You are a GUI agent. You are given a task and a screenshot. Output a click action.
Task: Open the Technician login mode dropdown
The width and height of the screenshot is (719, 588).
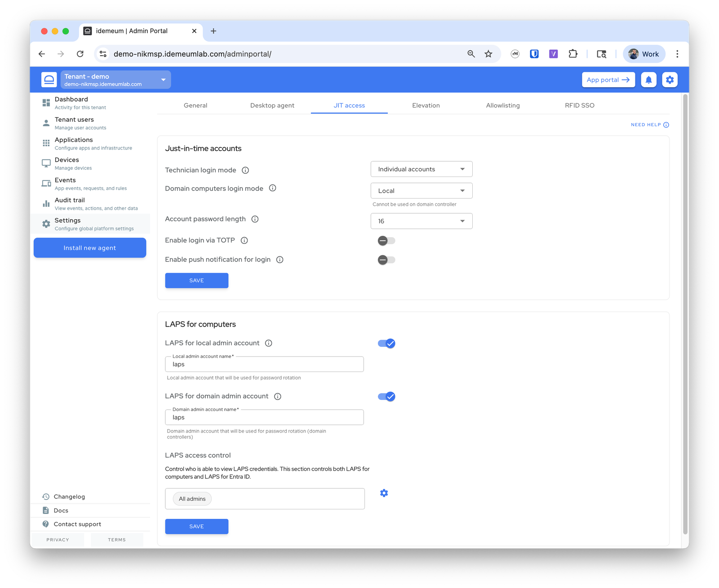pyautogui.click(x=422, y=169)
